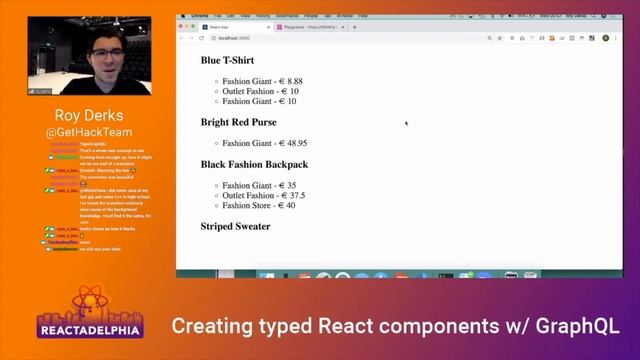Close the Playground tab

click(x=342, y=27)
